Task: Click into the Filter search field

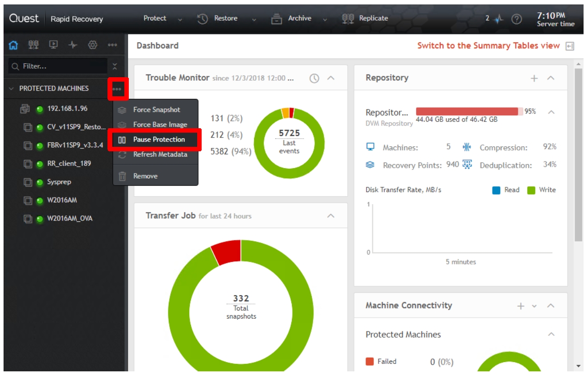Action: point(58,66)
